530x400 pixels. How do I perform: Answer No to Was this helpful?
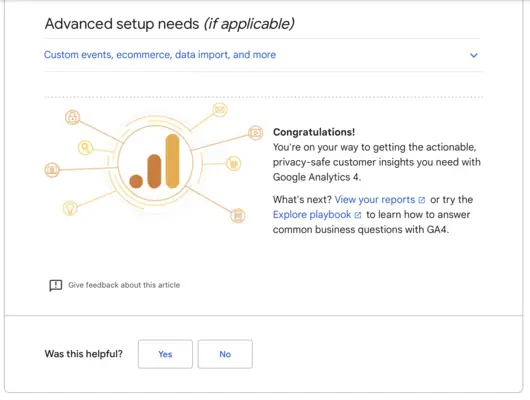click(x=225, y=354)
